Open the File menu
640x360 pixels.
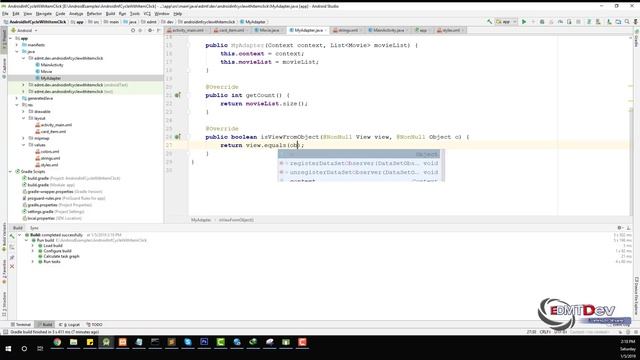click(x=5, y=13)
